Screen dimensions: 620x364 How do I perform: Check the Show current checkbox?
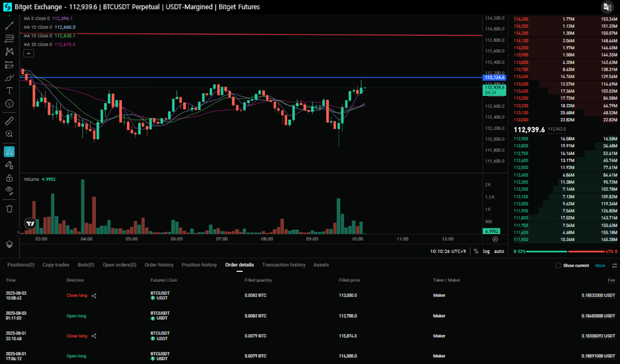click(x=558, y=266)
